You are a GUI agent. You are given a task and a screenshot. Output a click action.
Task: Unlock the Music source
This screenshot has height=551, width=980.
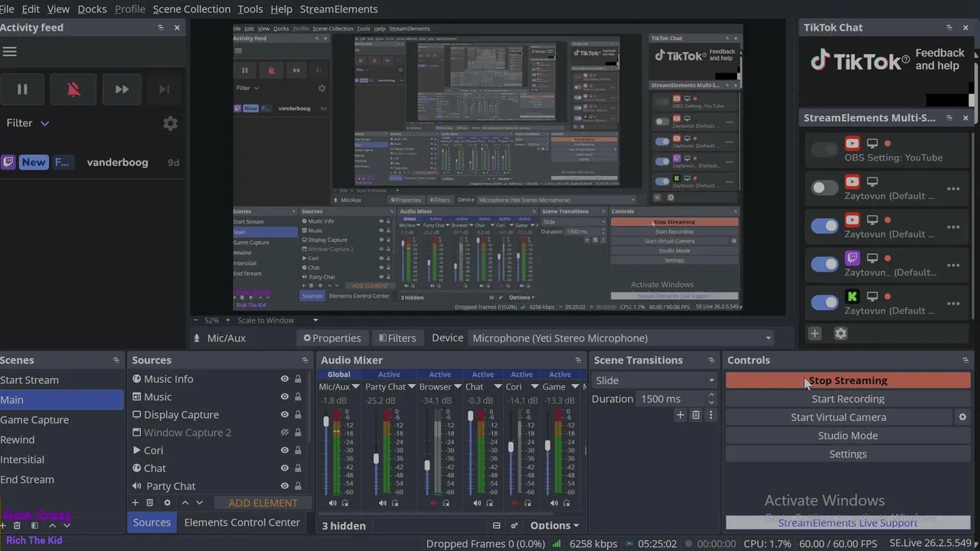(298, 396)
